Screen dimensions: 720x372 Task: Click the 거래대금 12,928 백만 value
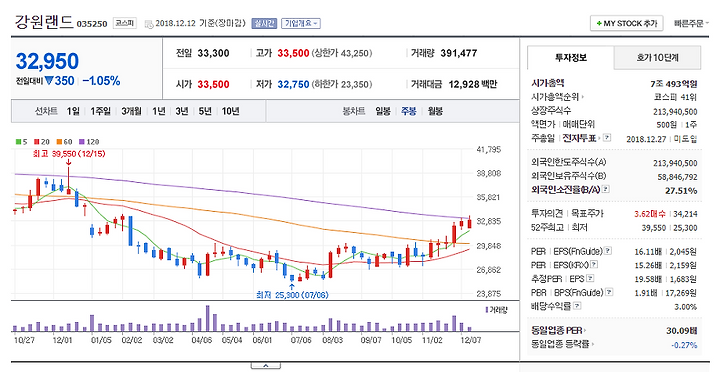pos(472,85)
